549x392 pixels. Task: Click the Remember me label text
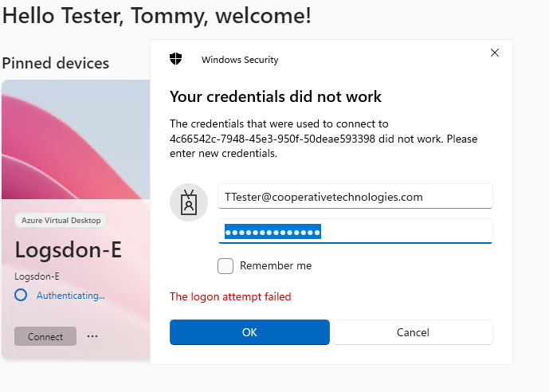276,265
